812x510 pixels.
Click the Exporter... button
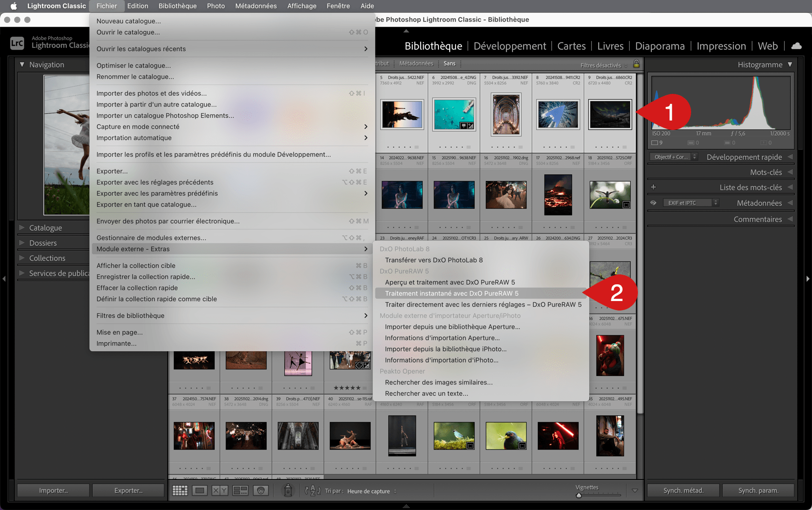point(128,491)
